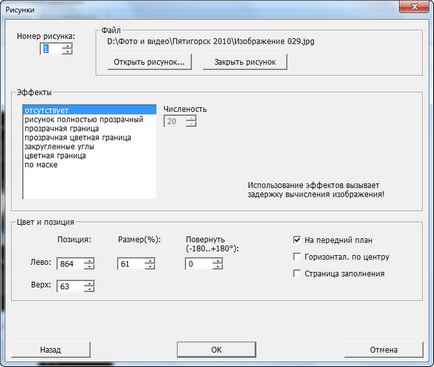
Task: Cancel dialog with Отмена button
Action: (384, 350)
